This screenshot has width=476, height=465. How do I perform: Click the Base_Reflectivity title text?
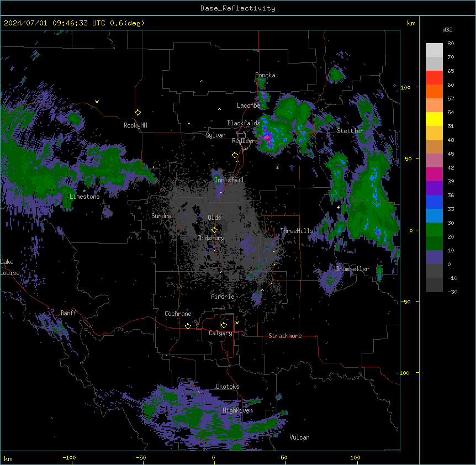click(x=238, y=8)
